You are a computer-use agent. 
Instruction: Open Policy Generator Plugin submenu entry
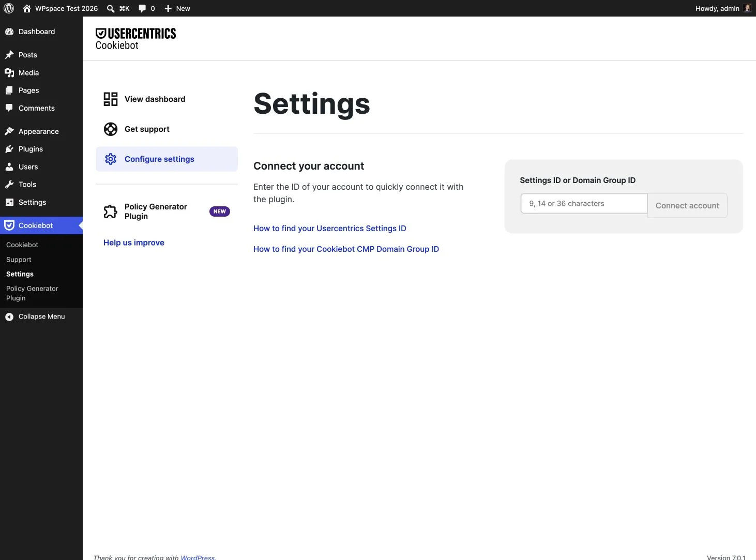pyautogui.click(x=32, y=293)
